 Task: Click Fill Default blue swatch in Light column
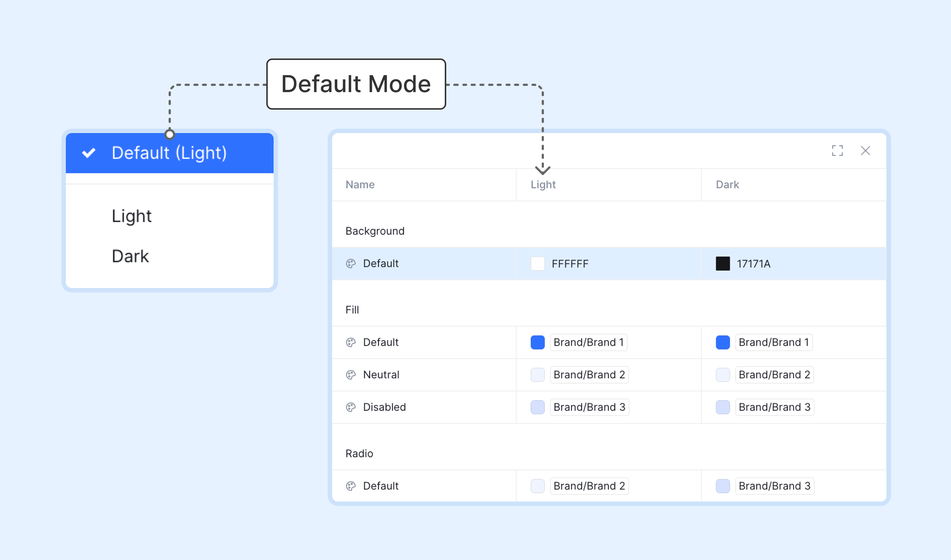pos(537,342)
